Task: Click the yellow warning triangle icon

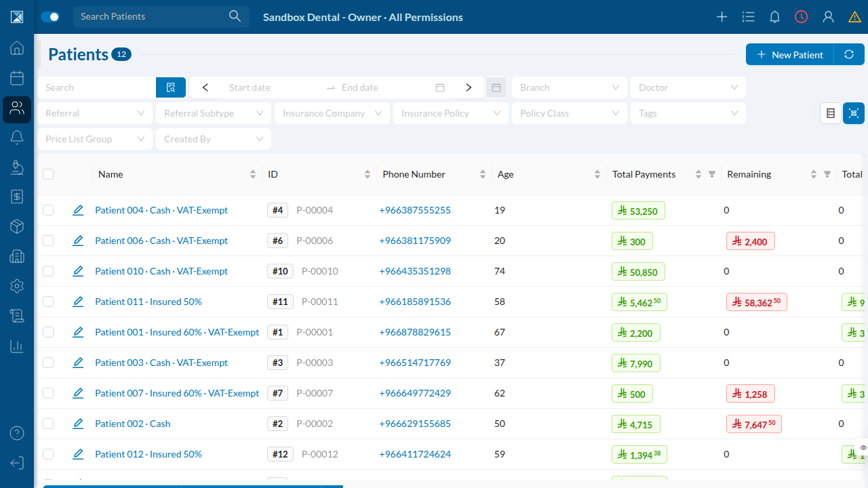Action: pos(854,17)
